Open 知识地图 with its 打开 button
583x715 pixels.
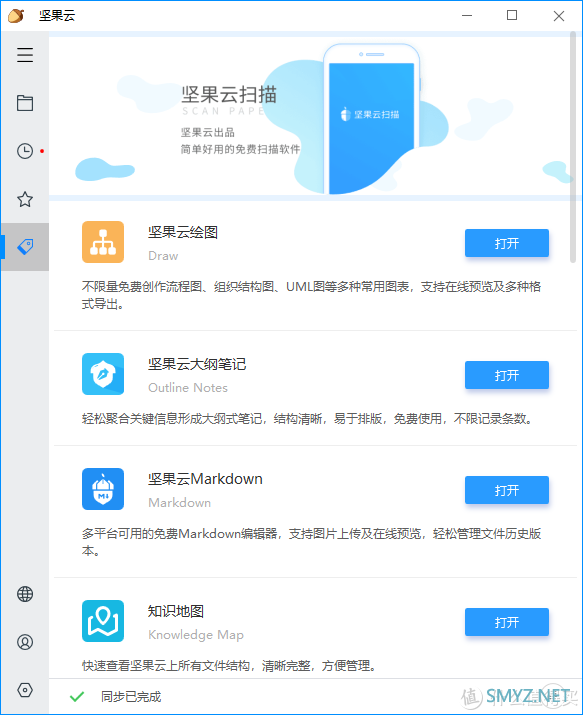point(506,622)
